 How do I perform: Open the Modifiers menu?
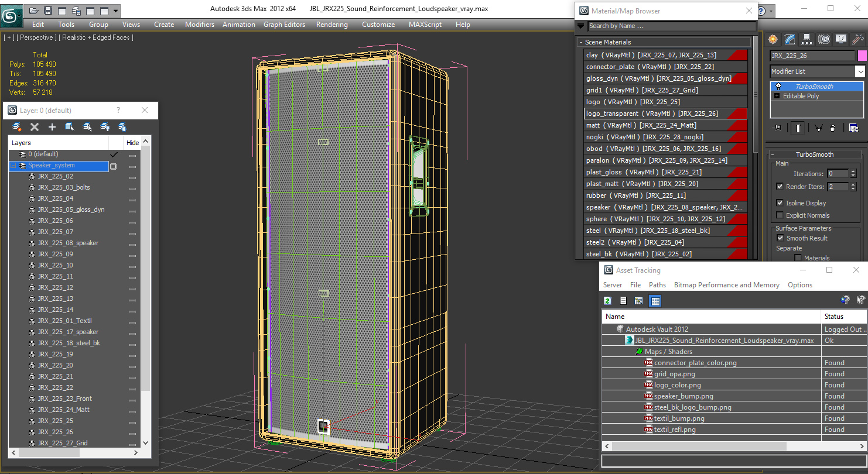[x=200, y=25]
